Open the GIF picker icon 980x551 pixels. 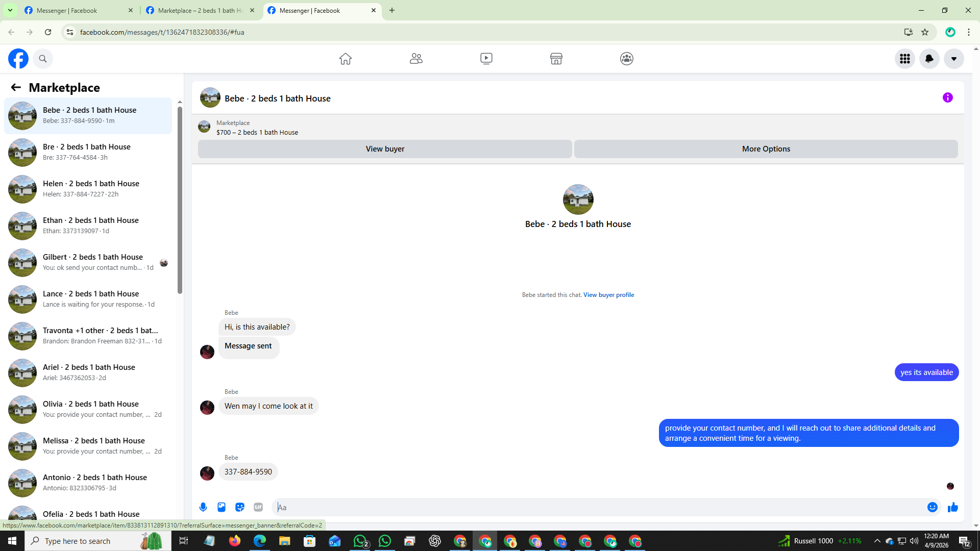(x=258, y=507)
